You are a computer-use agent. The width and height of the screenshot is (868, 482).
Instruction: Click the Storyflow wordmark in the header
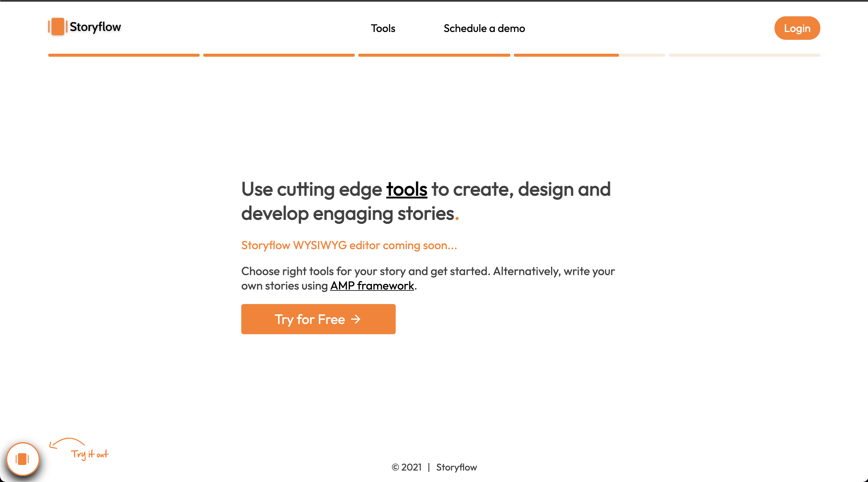point(95,27)
